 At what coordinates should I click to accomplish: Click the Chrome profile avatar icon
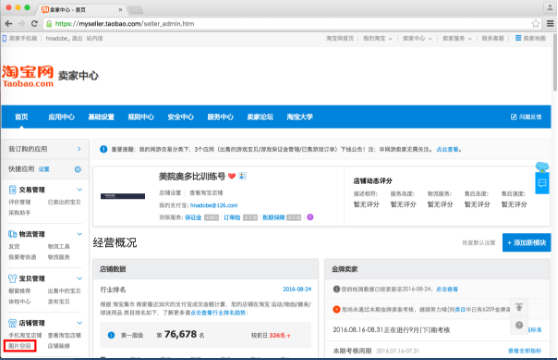(549, 7)
